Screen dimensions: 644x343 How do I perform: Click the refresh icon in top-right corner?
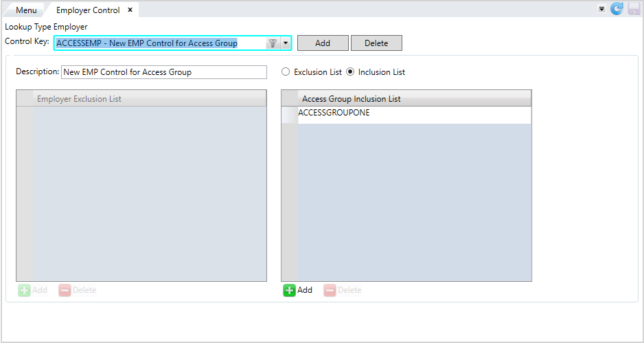(x=617, y=9)
